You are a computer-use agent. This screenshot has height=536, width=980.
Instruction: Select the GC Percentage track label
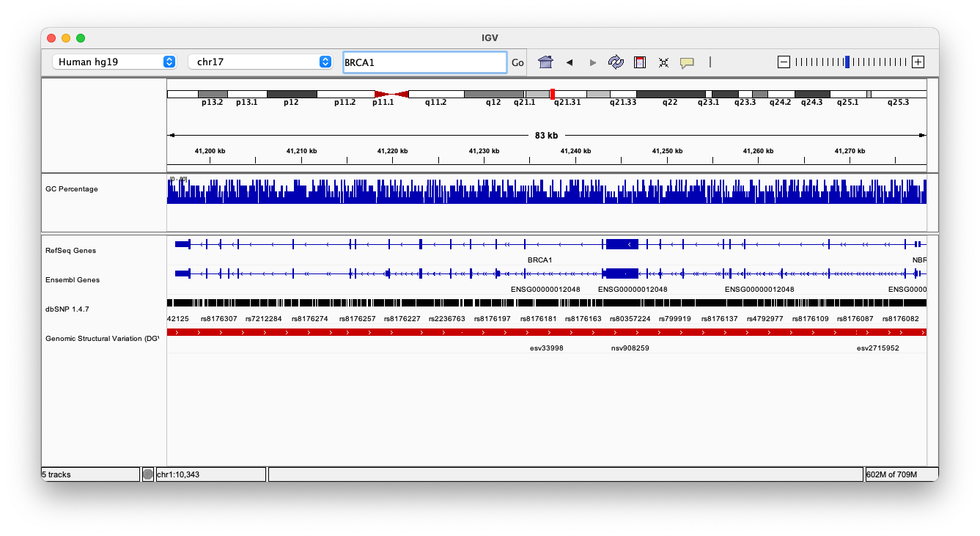pyautogui.click(x=71, y=189)
